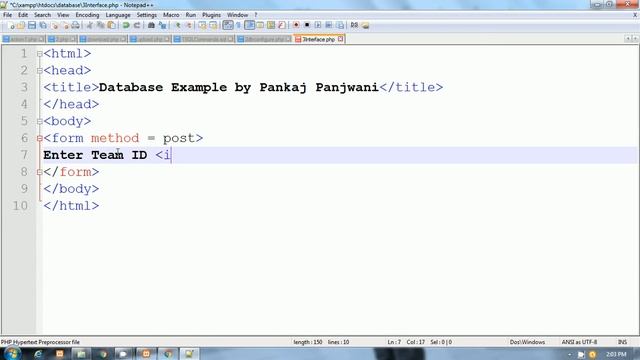This screenshot has width=640, height=360.
Task: Open the Function List panel icon
Action: [282, 25]
